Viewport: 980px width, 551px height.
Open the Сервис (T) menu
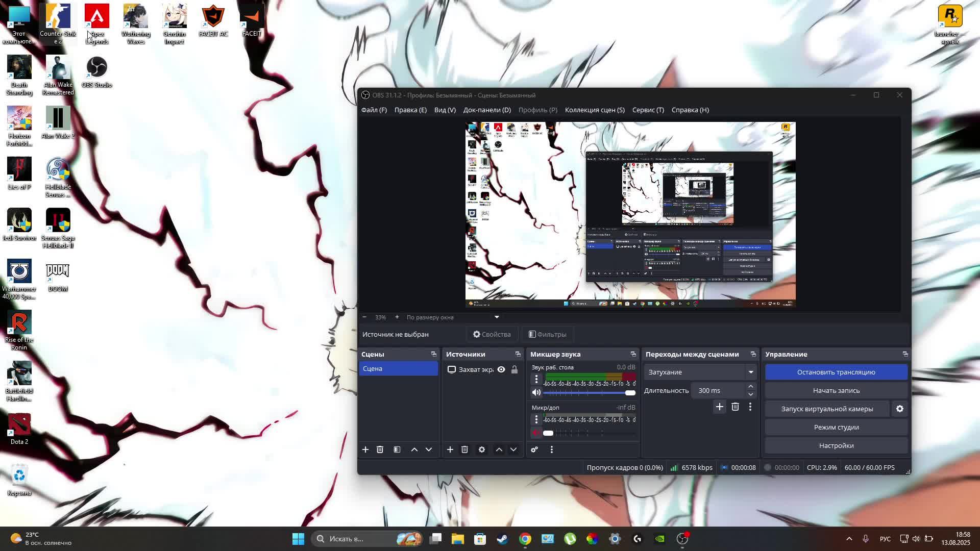[x=648, y=110]
